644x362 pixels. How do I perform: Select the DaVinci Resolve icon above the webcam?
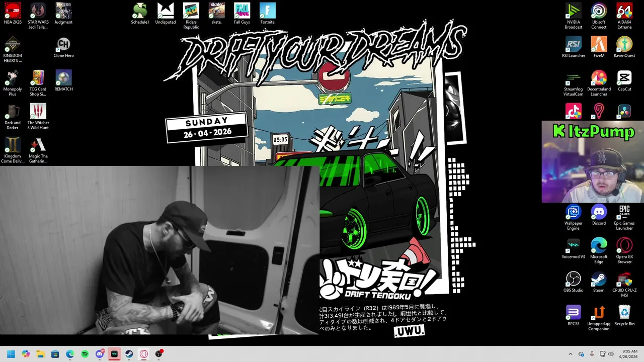[x=624, y=111]
